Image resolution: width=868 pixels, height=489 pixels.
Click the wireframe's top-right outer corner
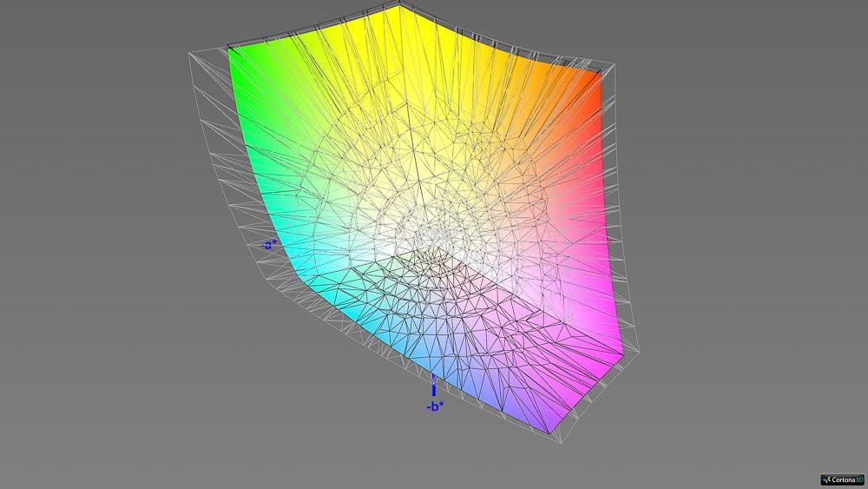(615, 63)
